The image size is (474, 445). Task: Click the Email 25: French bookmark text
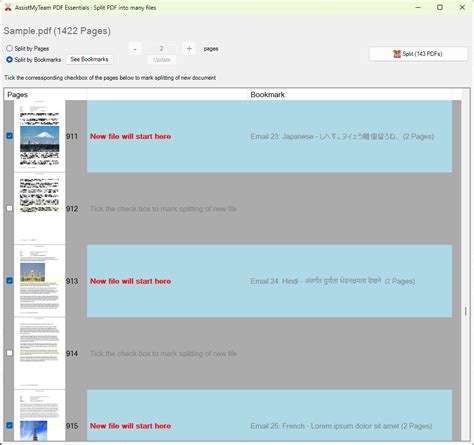341,426
